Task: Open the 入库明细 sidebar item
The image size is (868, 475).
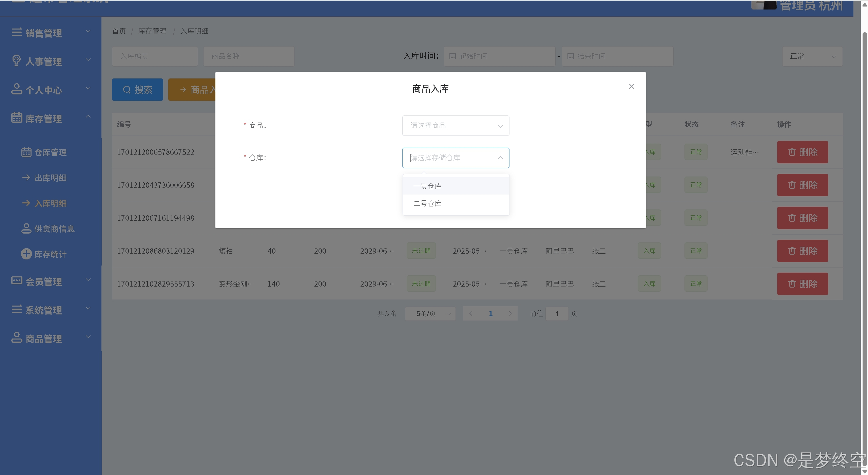Action: tap(50, 203)
